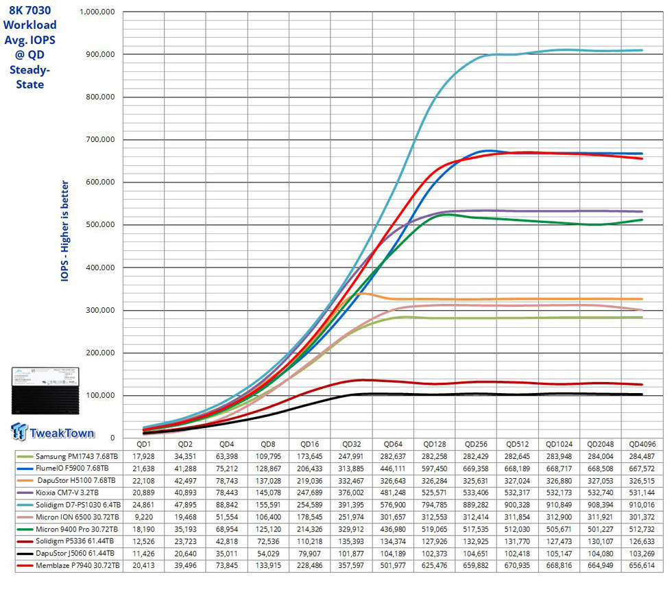Image resolution: width=672 pixels, height=616 pixels.
Task: Click the 800,000 y-axis label
Action: coord(100,97)
